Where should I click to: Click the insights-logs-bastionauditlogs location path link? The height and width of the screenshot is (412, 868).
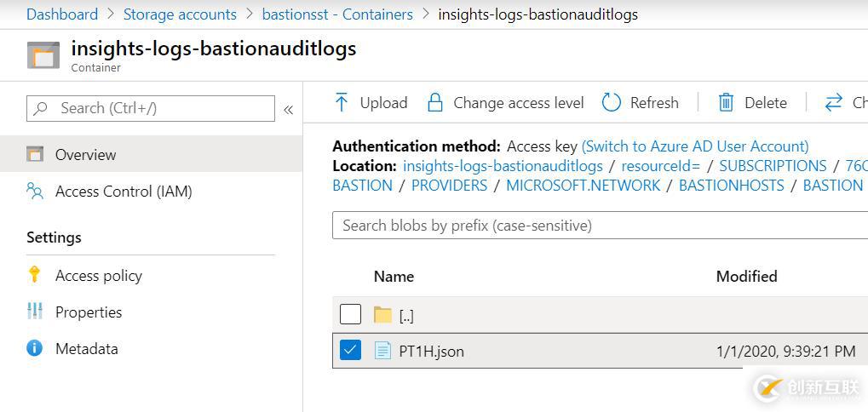coord(503,166)
